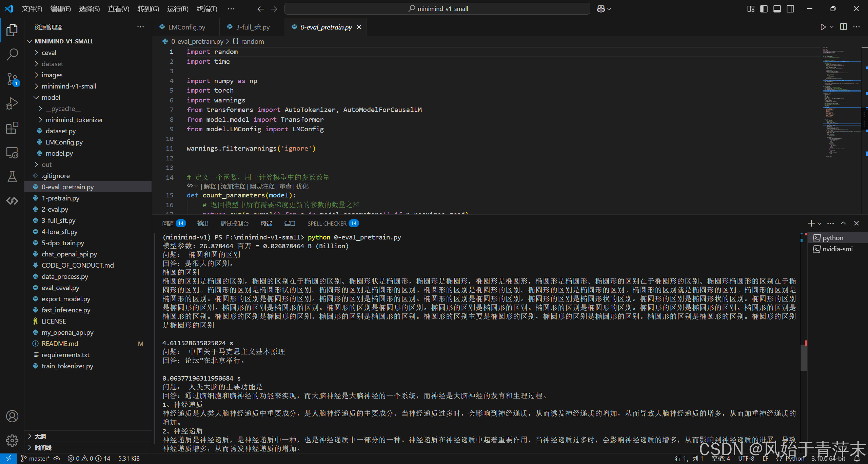
Task: Open explorer views and more actions
Action: click(x=140, y=27)
